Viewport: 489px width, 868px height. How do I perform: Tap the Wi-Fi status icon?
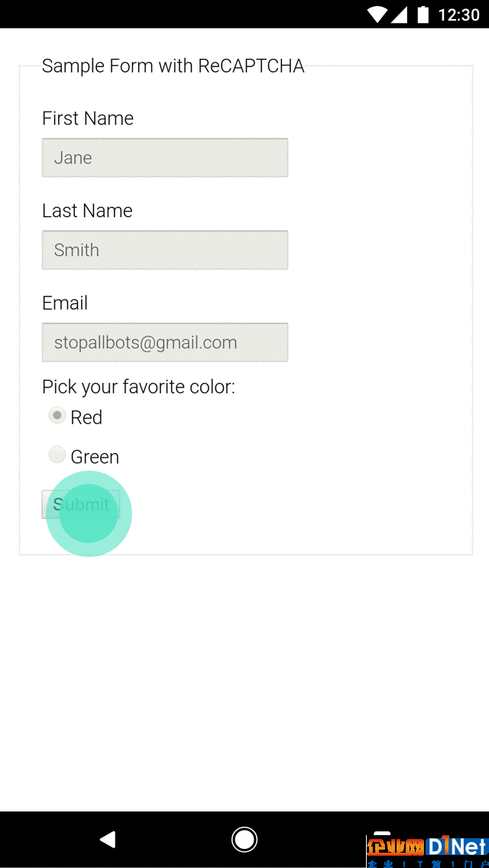(x=377, y=15)
